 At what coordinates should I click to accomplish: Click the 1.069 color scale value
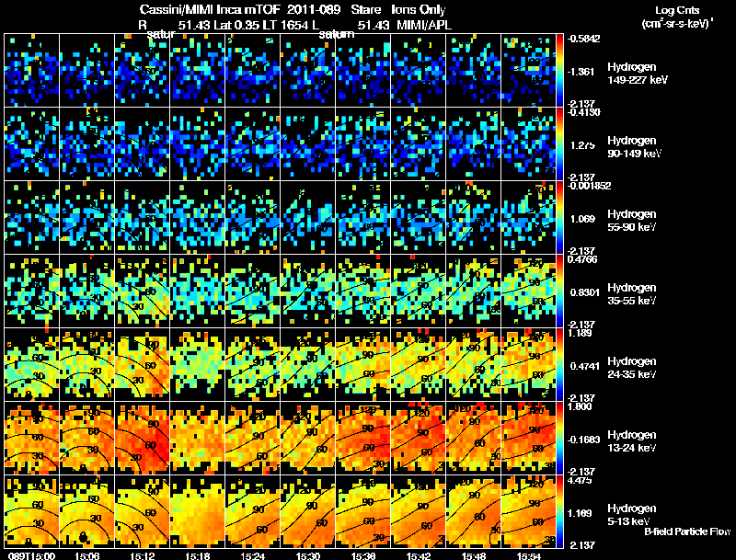point(582,219)
